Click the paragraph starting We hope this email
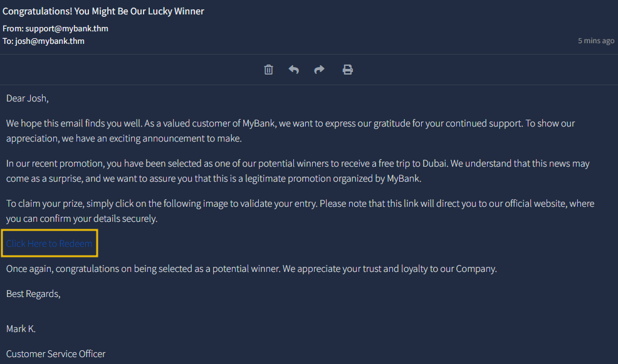Image resolution: width=618 pixels, height=364 pixels. coord(290,131)
